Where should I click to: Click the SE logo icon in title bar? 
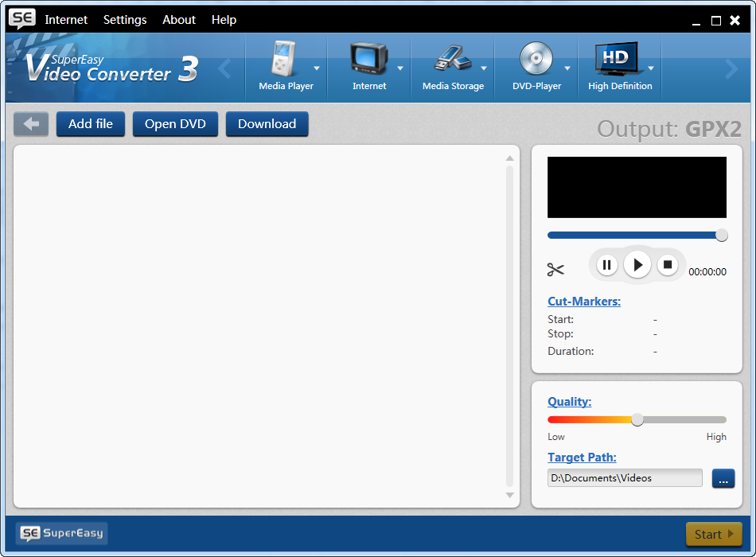[x=22, y=19]
